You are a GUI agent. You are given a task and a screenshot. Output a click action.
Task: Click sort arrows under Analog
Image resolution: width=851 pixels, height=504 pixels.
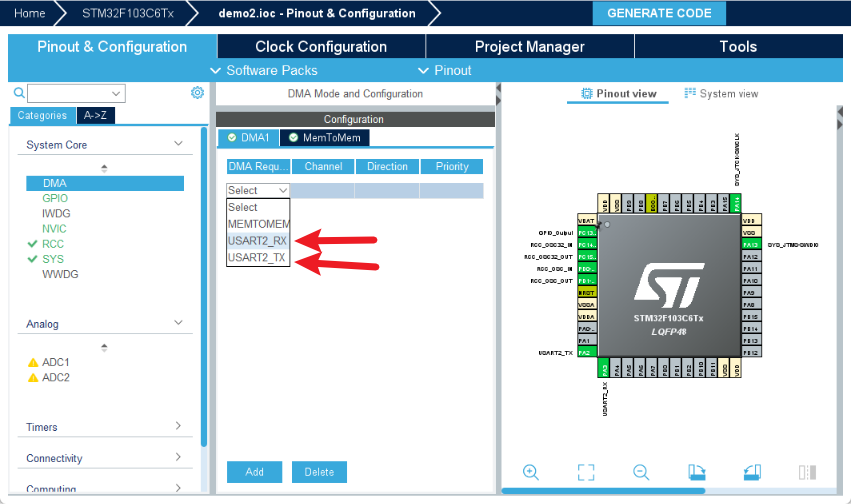tap(104, 347)
